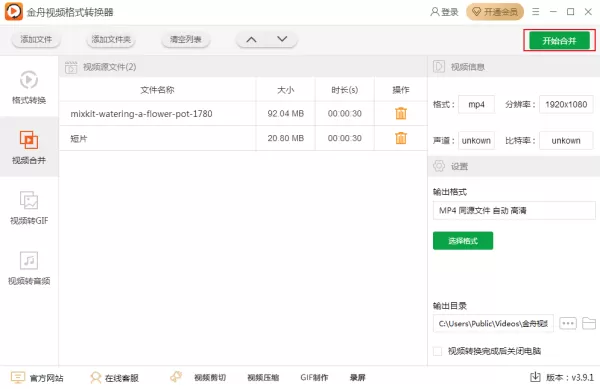Screen dimensions: 600x389
Task: Enable 视频转换完成后关闭电脑 checkbox
Action: tap(437, 351)
